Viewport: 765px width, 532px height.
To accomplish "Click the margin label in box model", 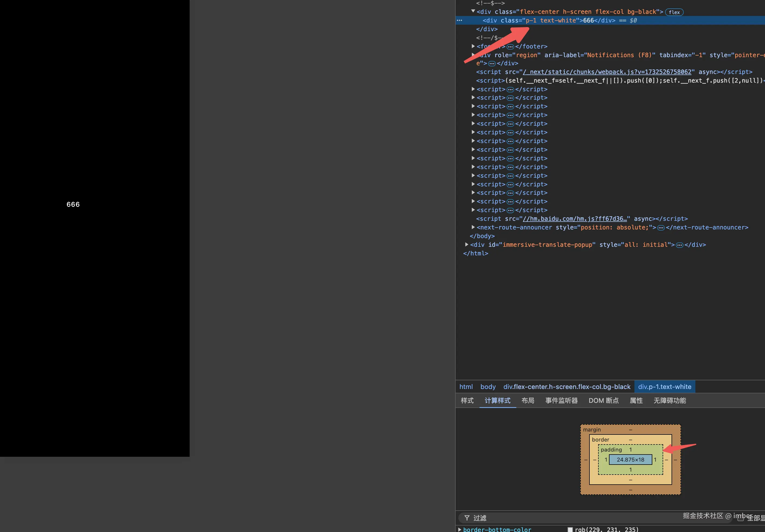I will (592, 430).
